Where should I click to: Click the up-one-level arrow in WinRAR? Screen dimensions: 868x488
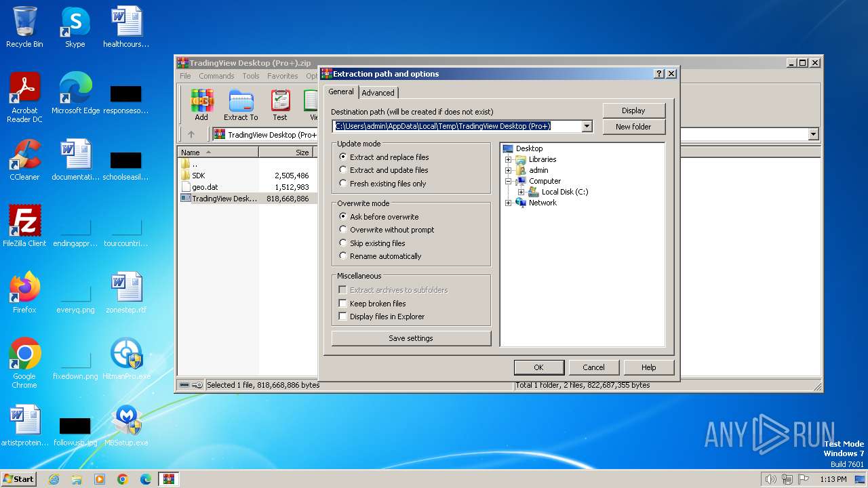point(191,134)
